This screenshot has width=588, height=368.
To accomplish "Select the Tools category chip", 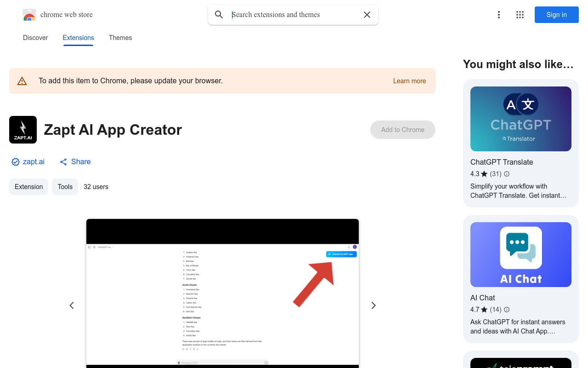I will 65,187.
